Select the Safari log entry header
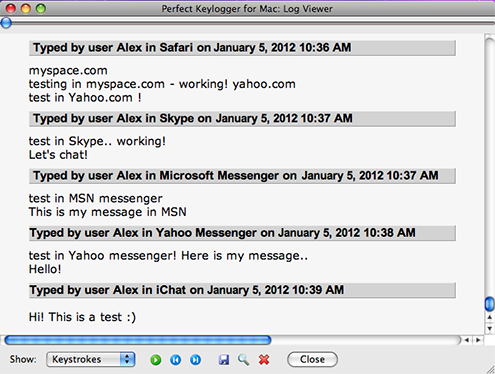Screen dimensions: 495x374 click(x=242, y=48)
